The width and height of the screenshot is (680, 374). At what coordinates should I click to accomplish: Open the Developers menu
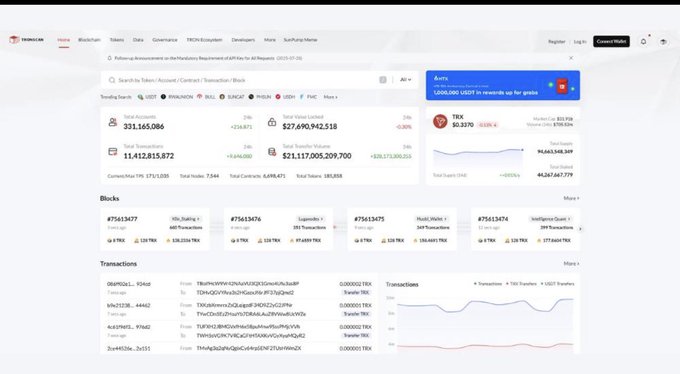(243, 40)
